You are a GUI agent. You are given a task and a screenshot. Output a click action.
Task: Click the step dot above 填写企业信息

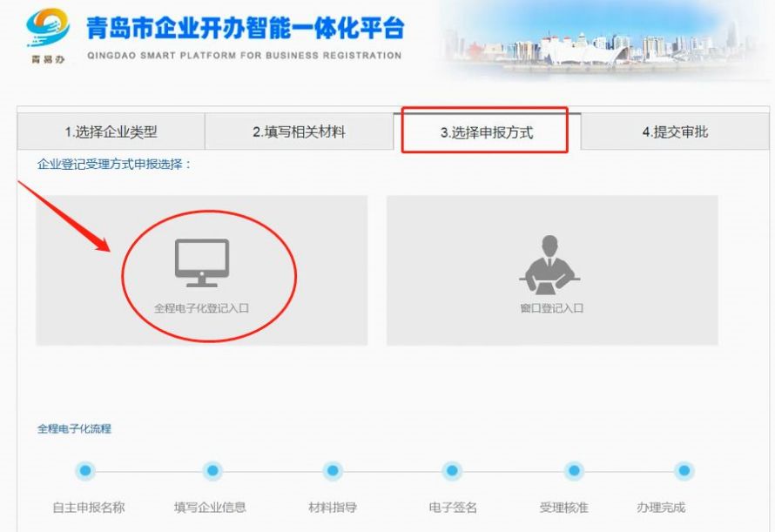tap(212, 471)
